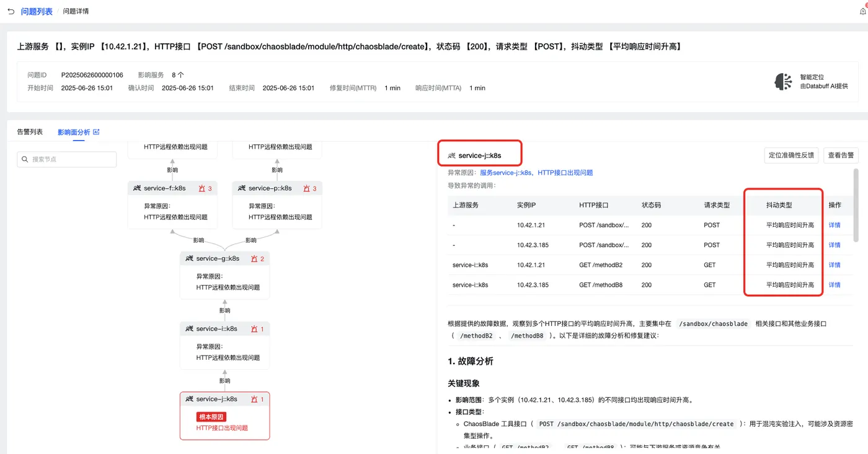868x454 pixels.
Task: Click the GET /methodB2 table cell
Action: (x=601, y=265)
